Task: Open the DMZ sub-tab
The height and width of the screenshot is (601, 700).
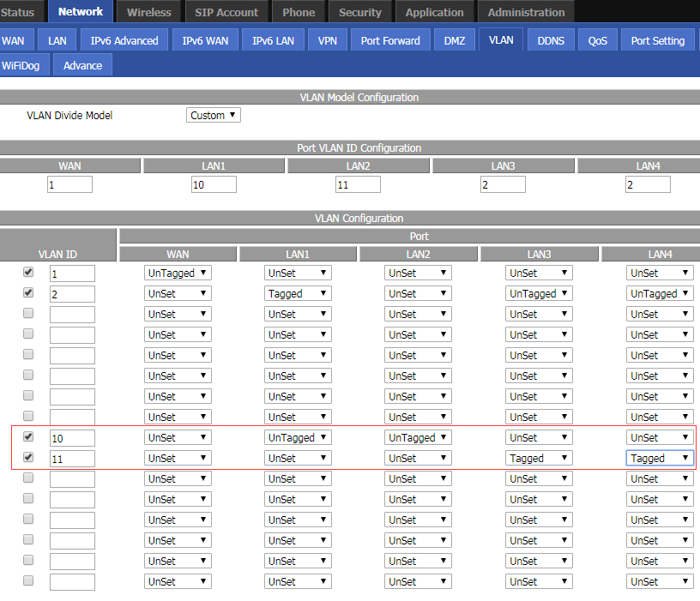Action: point(455,40)
